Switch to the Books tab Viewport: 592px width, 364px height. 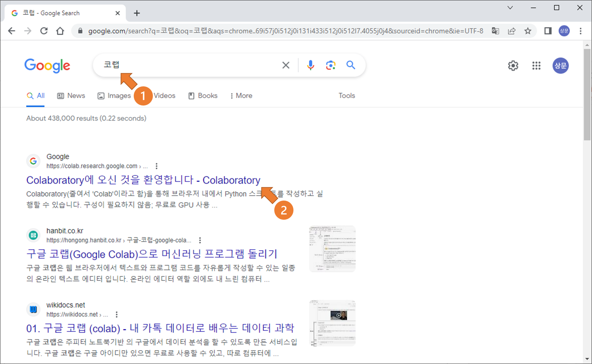pos(203,96)
